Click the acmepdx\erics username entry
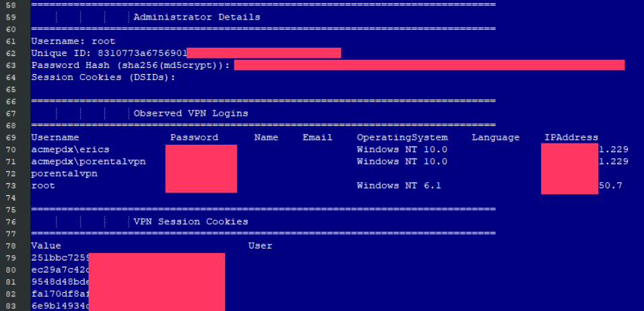Image resolution: width=644 pixels, height=311 pixels. click(70, 149)
